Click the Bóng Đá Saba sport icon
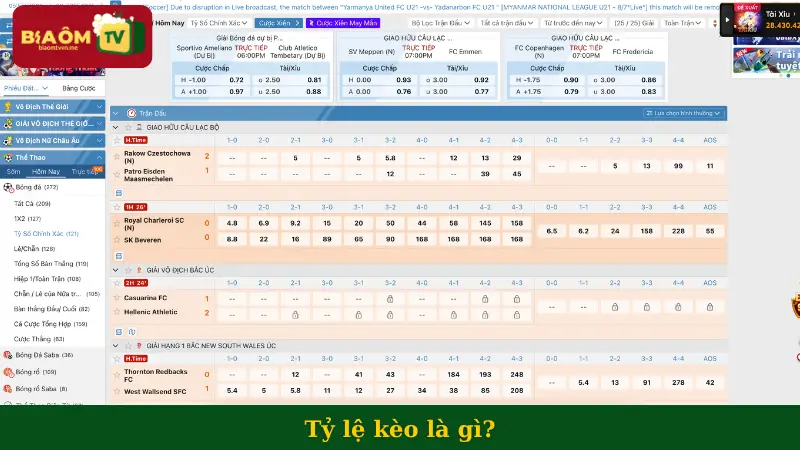This screenshot has width=800, height=450. tap(9, 355)
